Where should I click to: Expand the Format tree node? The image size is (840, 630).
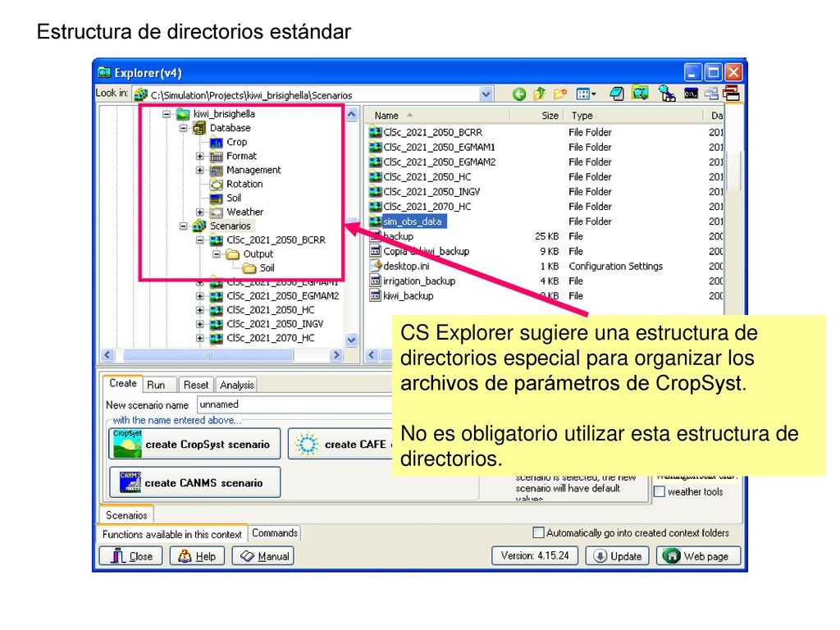[x=200, y=157]
